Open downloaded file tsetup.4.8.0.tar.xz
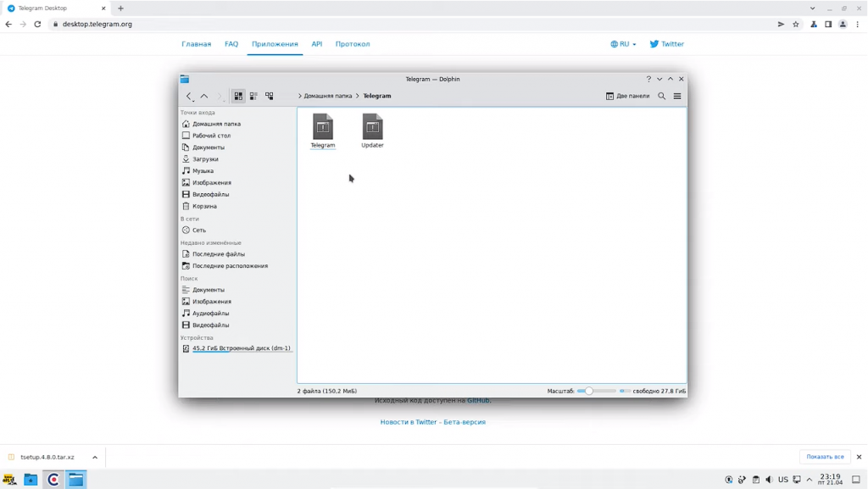The height and width of the screenshot is (489, 868). 47,458
